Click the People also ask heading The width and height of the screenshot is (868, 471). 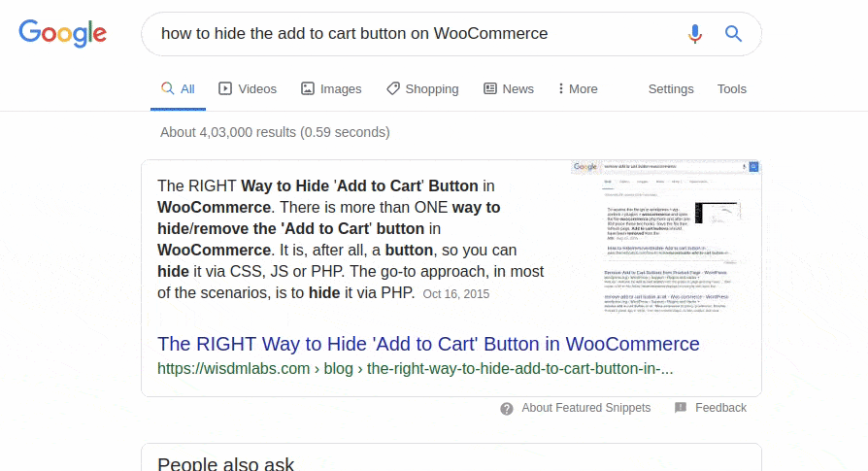click(226, 464)
